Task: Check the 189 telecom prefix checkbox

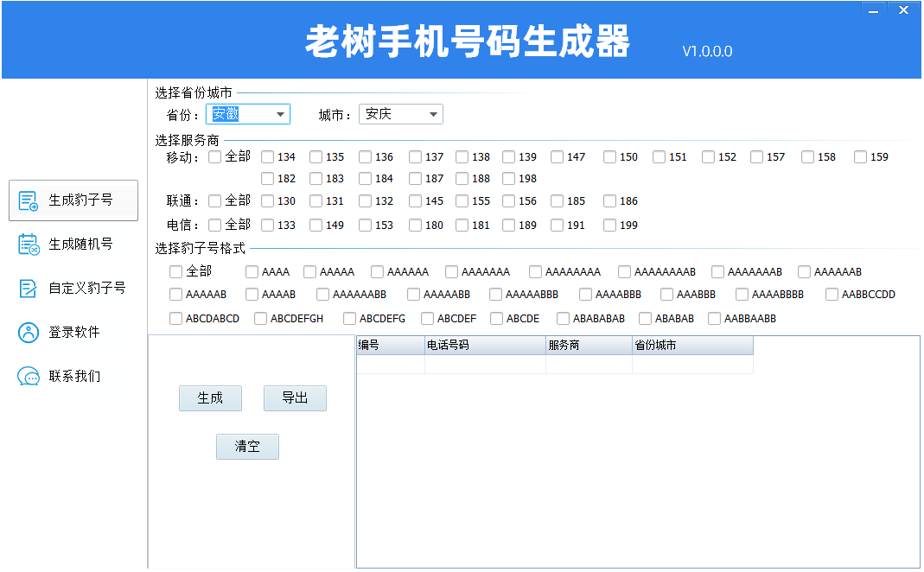Action: click(508, 226)
